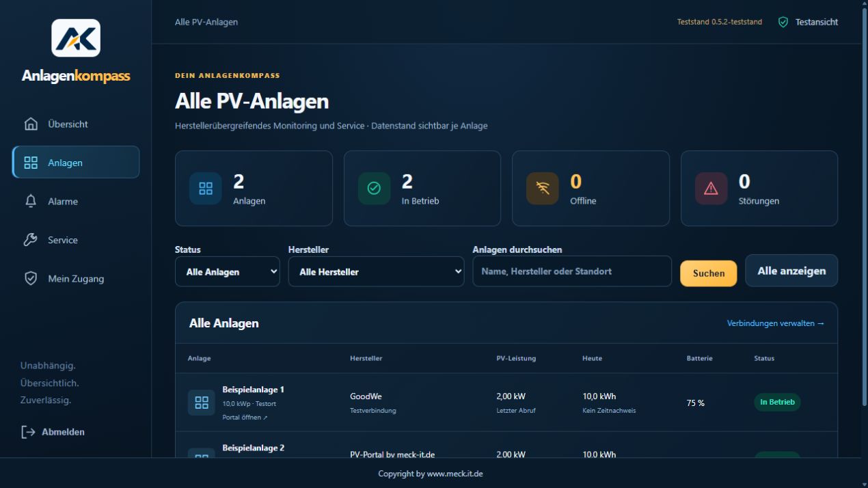Click the grid icon of Beispielanlage 1 row

(202, 403)
